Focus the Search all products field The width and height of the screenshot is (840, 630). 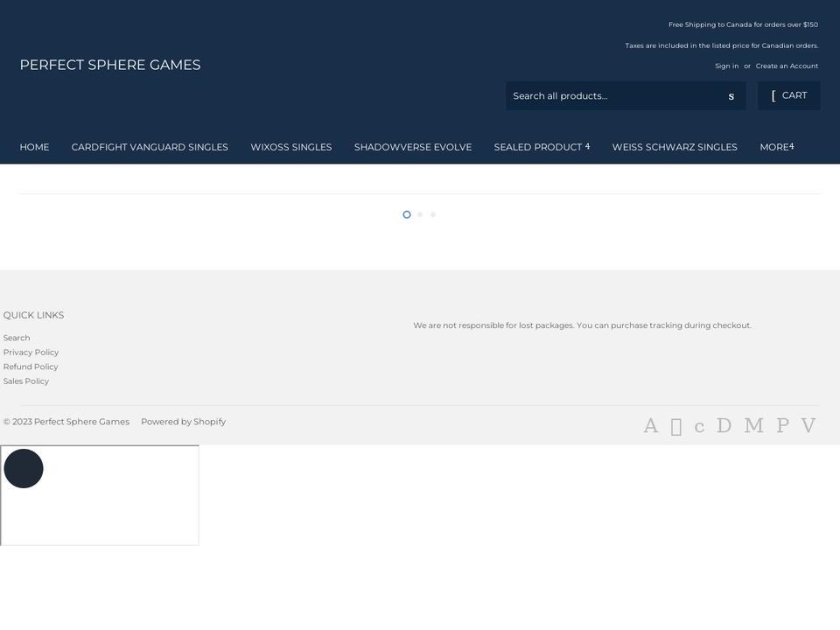click(612, 96)
